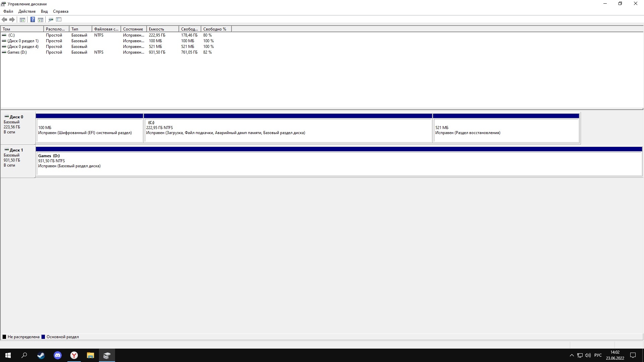This screenshot has width=644, height=362.
Task: Click the Forward navigation arrow icon
Action: [x=12, y=19]
